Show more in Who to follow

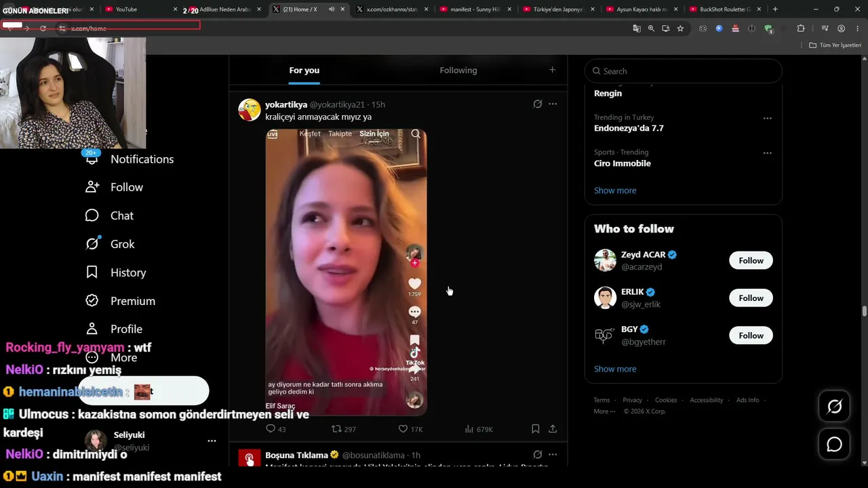(x=615, y=369)
